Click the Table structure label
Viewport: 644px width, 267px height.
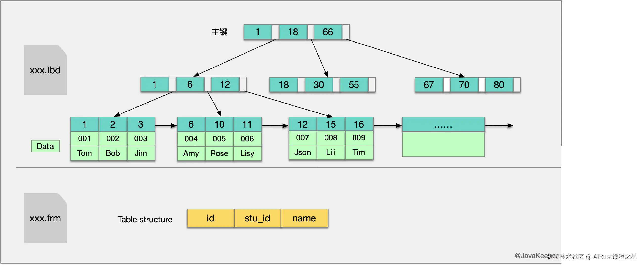coord(145,219)
